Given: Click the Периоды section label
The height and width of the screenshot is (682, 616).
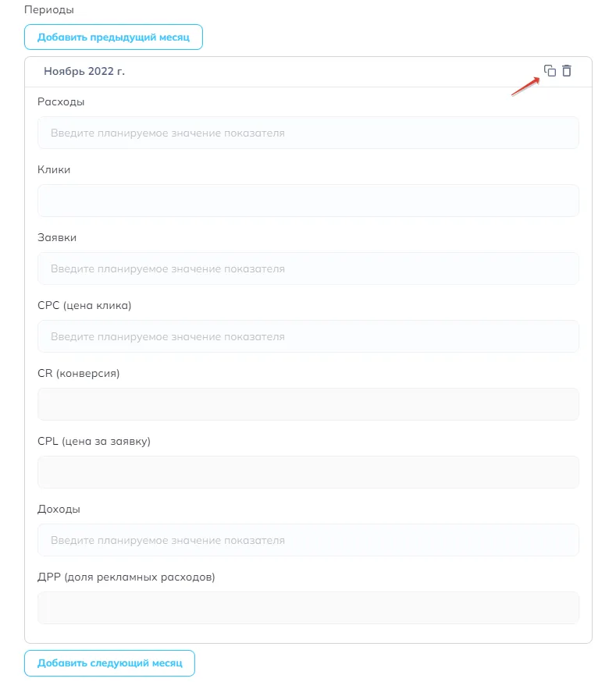Looking at the screenshot, I should (x=49, y=9).
